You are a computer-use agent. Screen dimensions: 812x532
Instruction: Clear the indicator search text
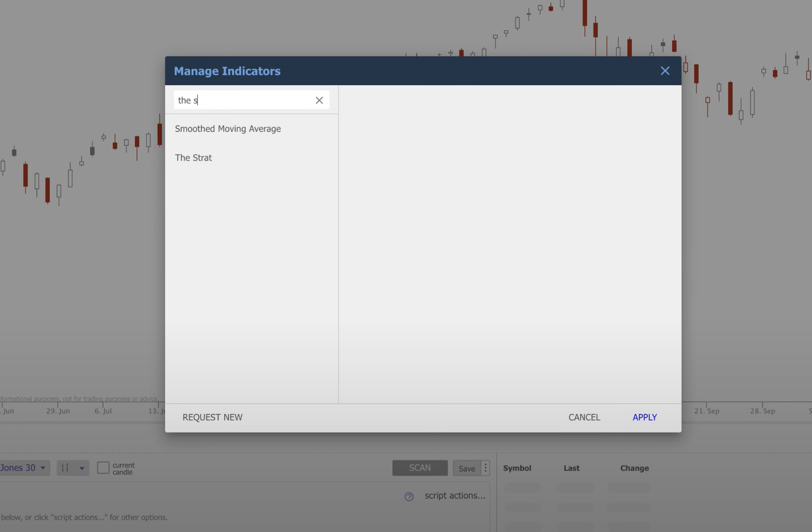click(x=319, y=100)
